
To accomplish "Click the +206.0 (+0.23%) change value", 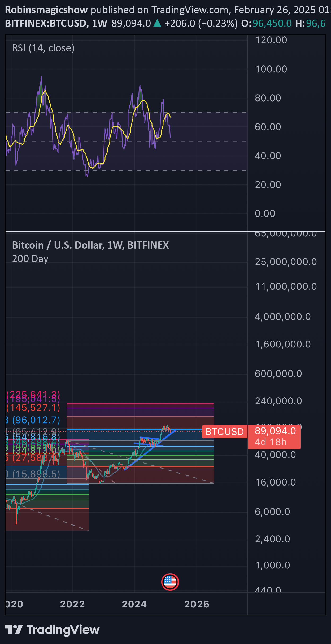I will tap(201, 23).
